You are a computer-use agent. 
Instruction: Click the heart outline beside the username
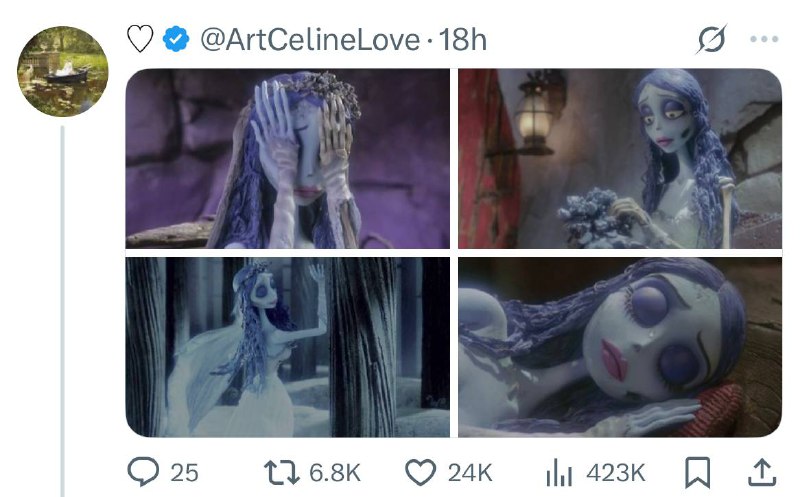141,40
